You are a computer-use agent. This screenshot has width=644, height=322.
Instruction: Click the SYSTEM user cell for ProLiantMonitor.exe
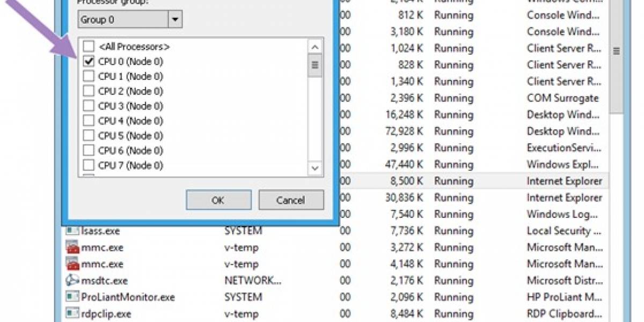point(243,297)
